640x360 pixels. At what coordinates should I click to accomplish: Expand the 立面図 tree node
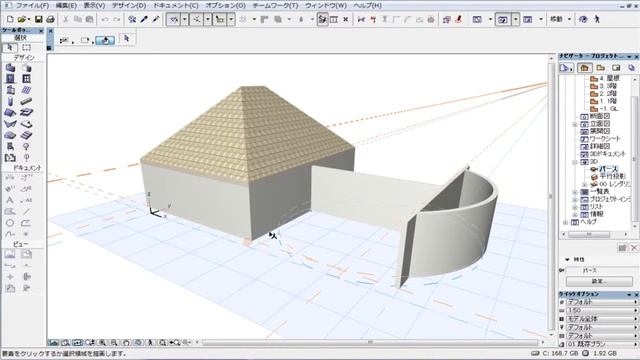pos(575,124)
